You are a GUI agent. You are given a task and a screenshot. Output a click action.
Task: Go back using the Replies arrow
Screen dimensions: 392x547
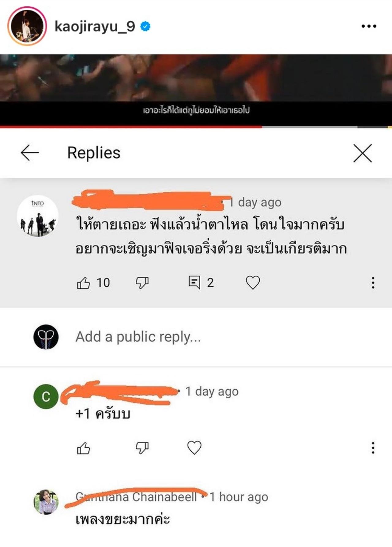[30, 153]
